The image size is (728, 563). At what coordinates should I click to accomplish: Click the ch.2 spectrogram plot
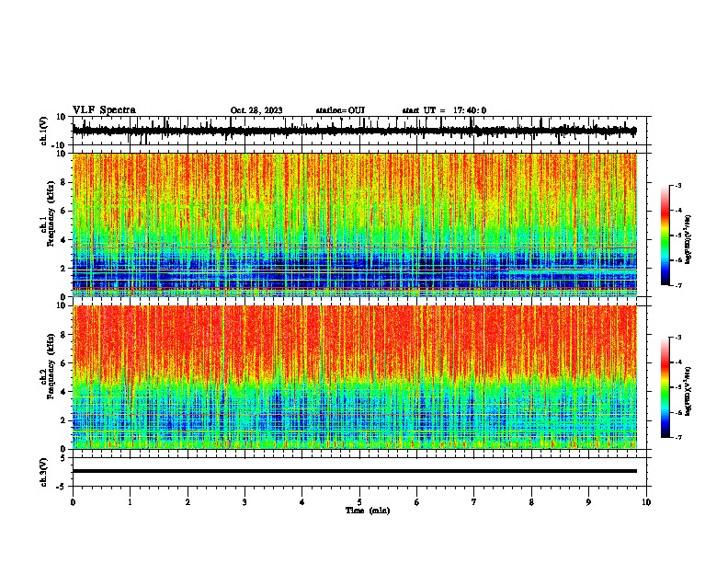(x=355, y=377)
